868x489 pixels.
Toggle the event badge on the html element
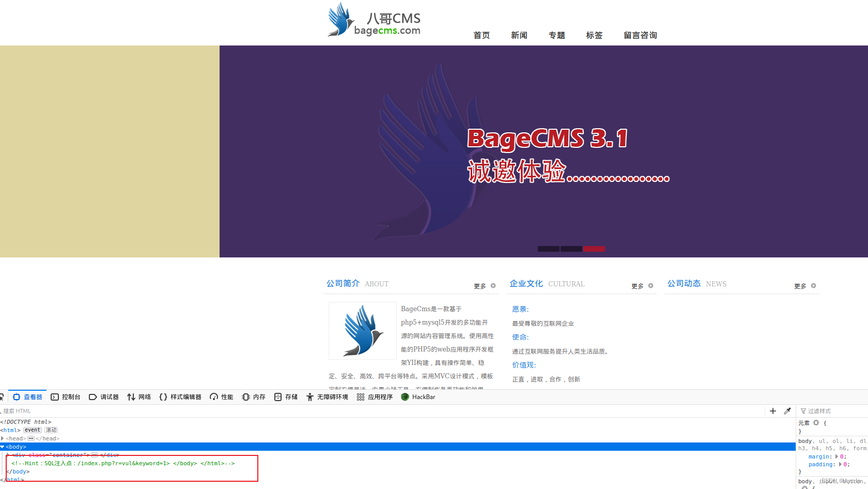click(x=32, y=430)
